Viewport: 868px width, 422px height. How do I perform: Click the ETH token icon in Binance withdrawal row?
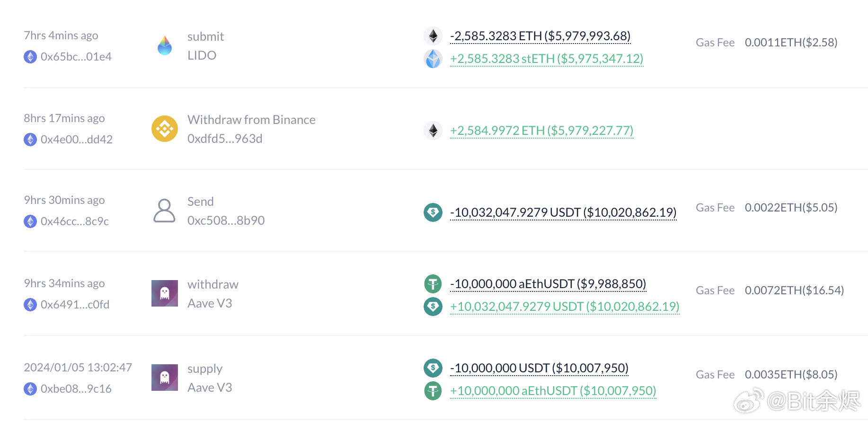click(x=433, y=131)
